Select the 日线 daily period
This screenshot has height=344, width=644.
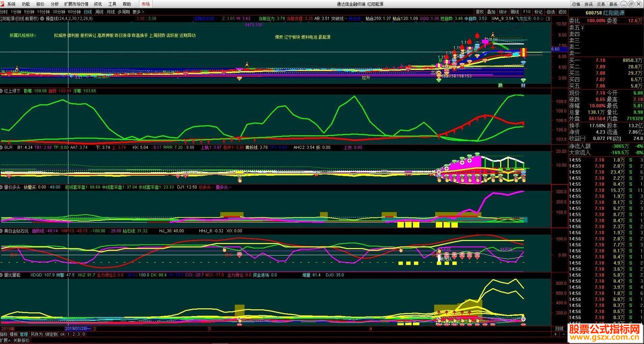click(88, 12)
